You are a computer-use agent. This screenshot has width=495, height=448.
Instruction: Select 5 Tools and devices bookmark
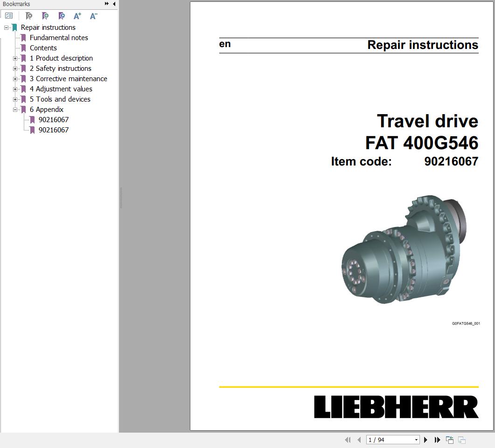[60, 99]
